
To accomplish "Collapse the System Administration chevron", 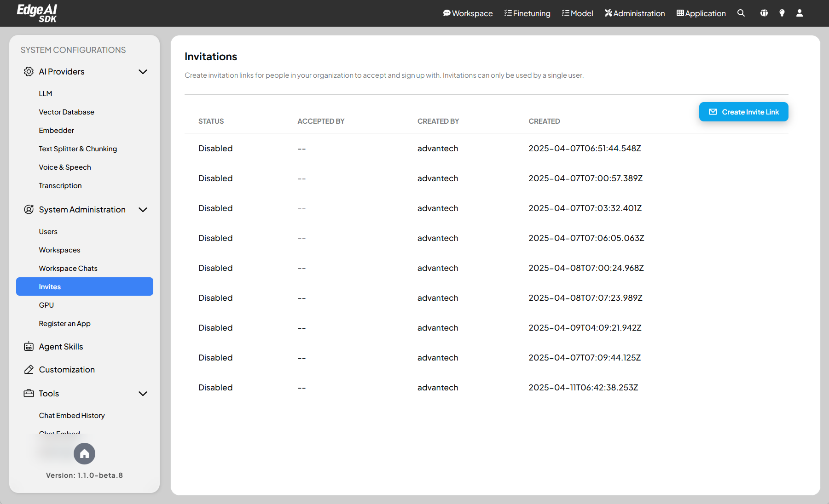I will pos(143,210).
